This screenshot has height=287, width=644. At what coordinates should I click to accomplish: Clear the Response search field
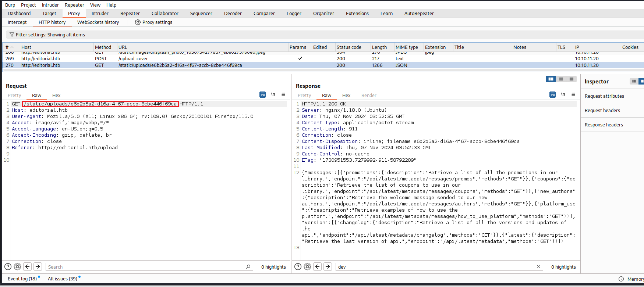(x=538, y=267)
